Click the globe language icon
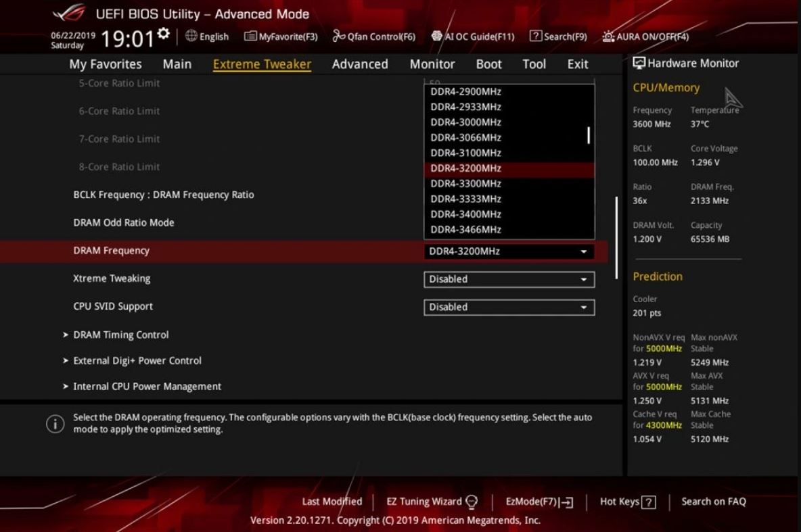This screenshot has width=801, height=532. pos(191,36)
